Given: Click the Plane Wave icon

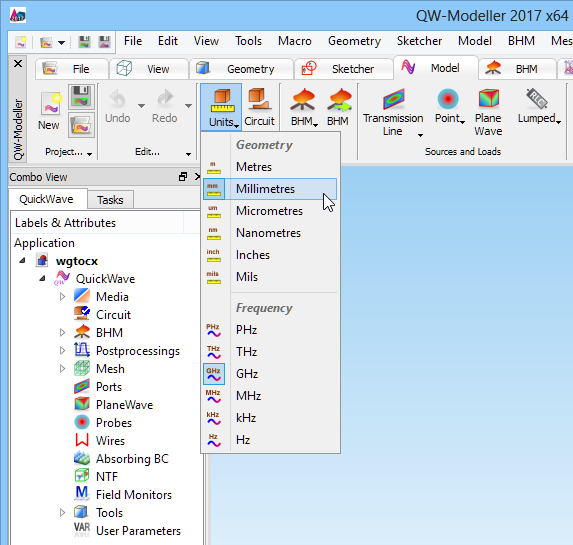Looking at the screenshot, I should 489,99.
